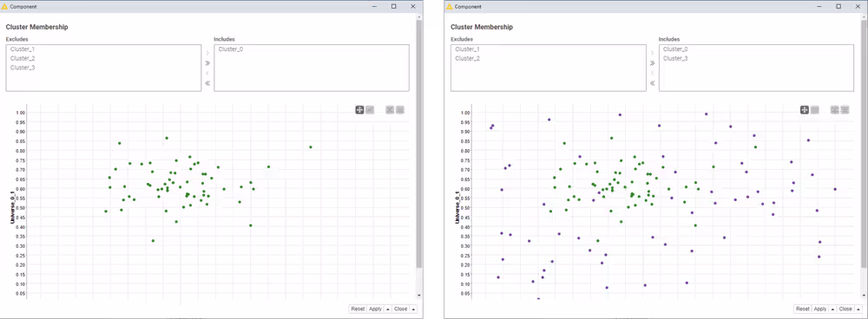
Task: Click Universe_0_1 axis title in right window
Action: click(x=457, y=207)
